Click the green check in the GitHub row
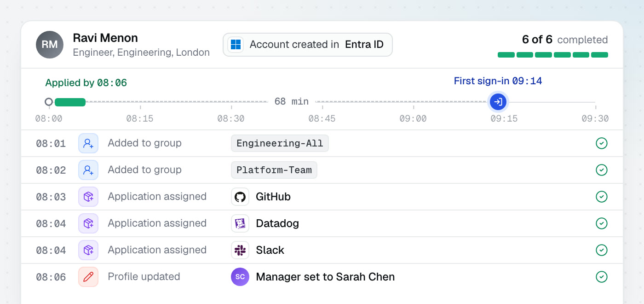Screen dimensions: 644x304 pos(602,197)
